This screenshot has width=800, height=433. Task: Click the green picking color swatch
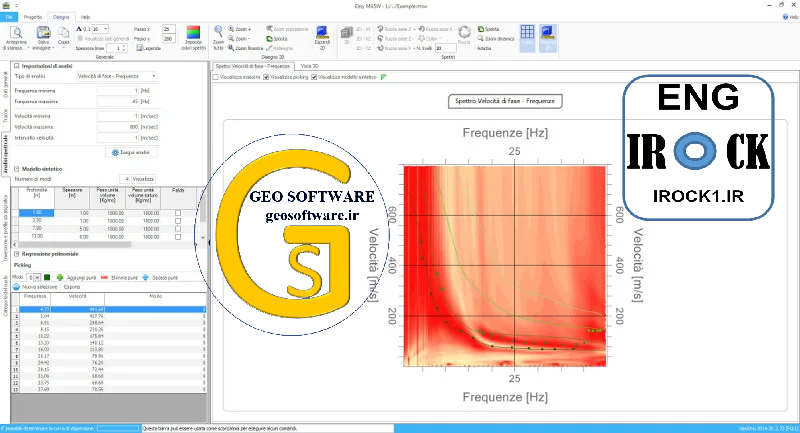[x=47, y=277]
